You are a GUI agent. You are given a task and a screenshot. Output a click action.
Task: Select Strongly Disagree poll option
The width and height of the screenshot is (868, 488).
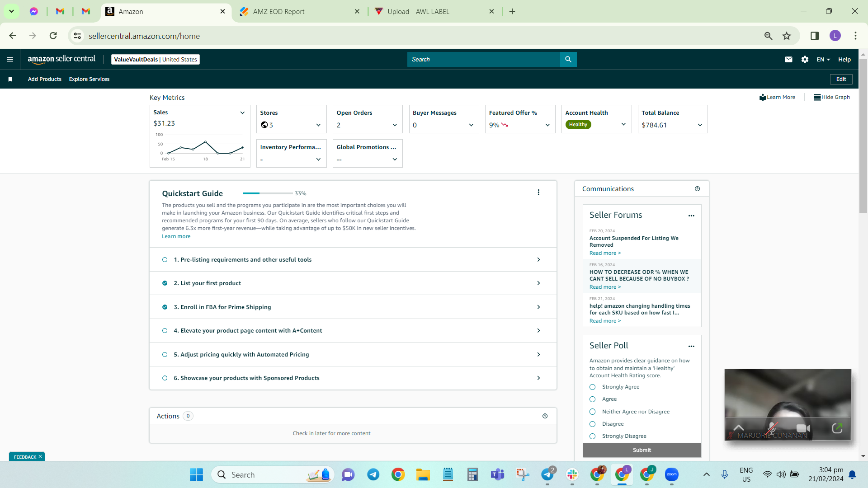point(592,436)
